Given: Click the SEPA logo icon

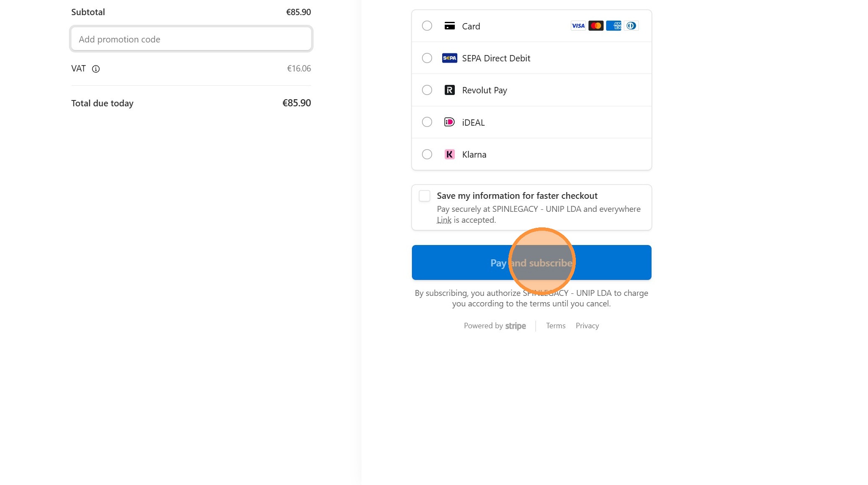Looking at the screenshot, I should tap(449, 58).
